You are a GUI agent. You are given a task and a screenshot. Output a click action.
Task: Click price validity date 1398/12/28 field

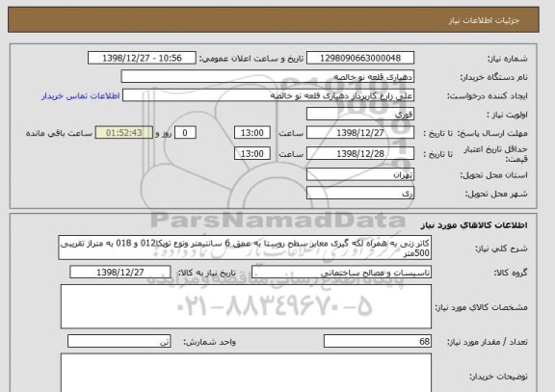point(360,153)
